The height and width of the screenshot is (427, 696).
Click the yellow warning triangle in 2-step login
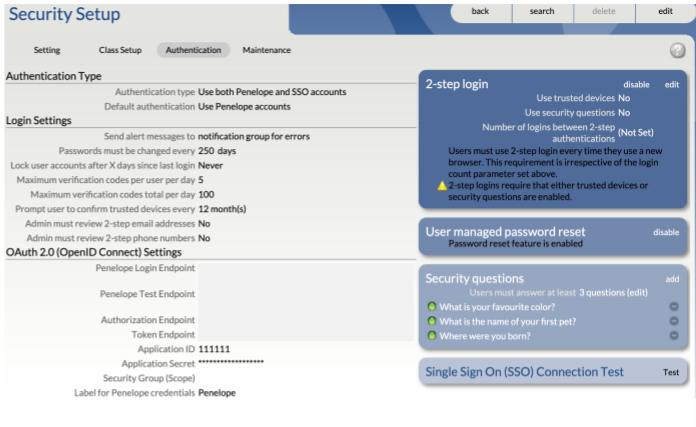pos(442,186)
